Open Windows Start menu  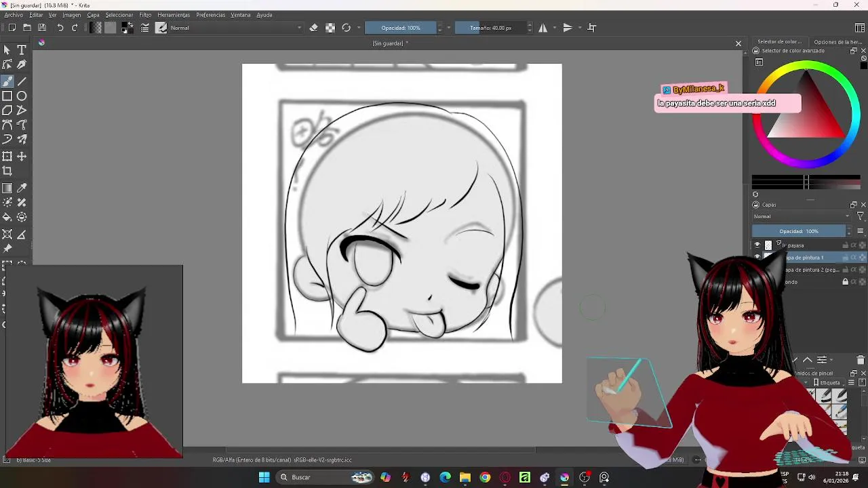pos(264,477)
